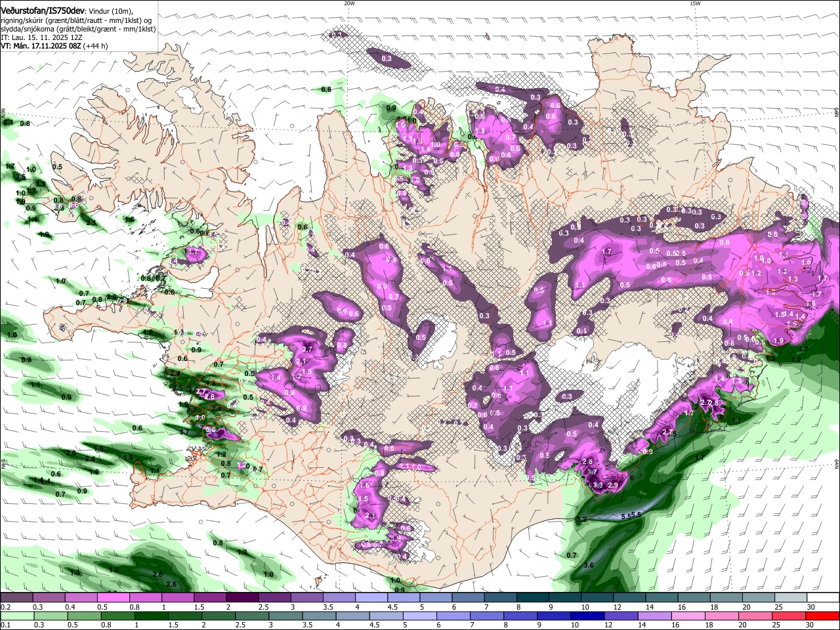Click the bright pink 0.5 swatch in upper legend row
Image resolution: width=840 pixels, height=630 pixels.
pos(113,598)
